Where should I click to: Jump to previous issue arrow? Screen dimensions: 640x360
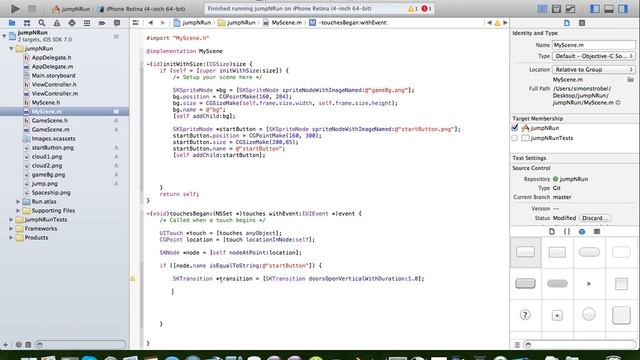489,23
